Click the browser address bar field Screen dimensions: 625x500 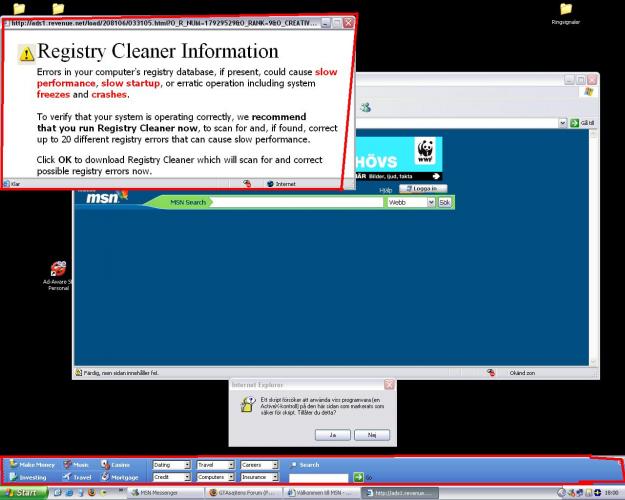point(457,123)
